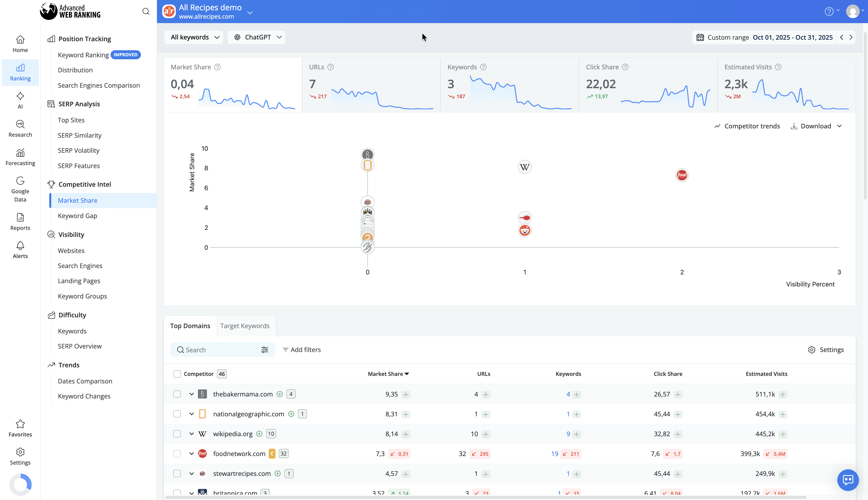This screenshot has width=868, height=500.
Task: Switch to the Target Keywords tab
Action: (x=245, y=326)
